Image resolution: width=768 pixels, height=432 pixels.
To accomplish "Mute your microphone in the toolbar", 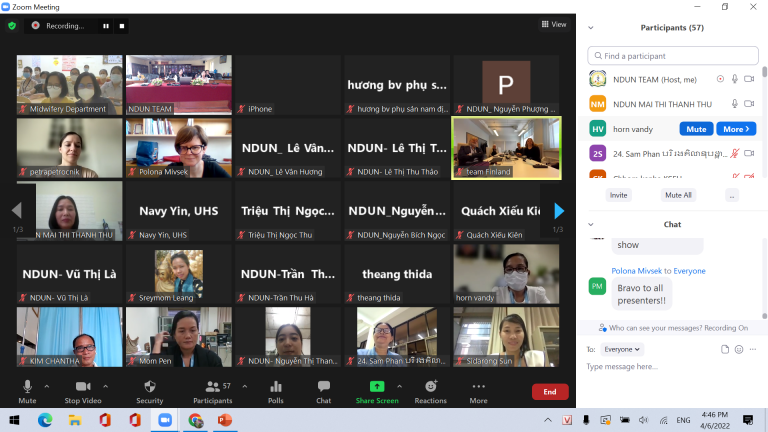I will click(27, 390).
